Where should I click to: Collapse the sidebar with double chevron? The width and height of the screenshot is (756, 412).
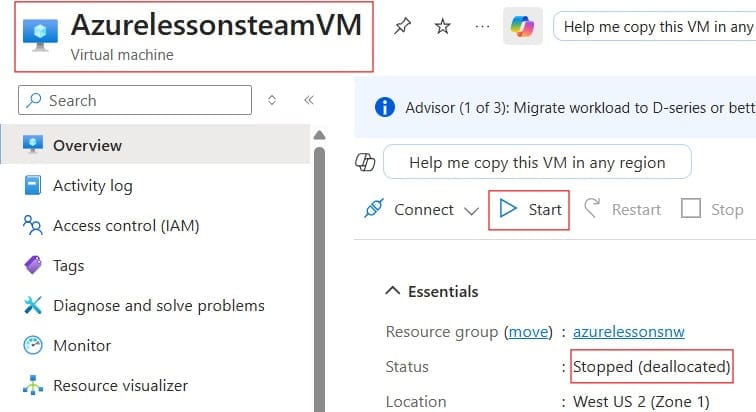tap(309, 100)
